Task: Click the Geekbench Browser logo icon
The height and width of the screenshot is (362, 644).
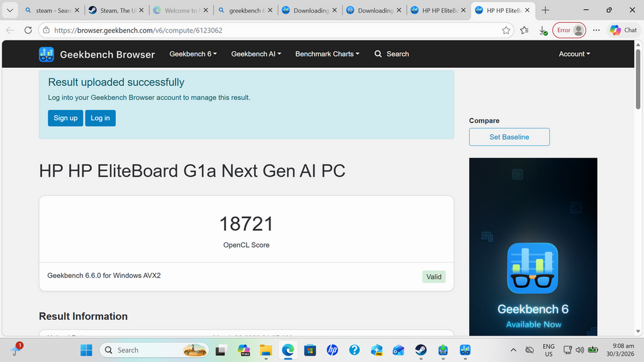Action: pos(47,55)
